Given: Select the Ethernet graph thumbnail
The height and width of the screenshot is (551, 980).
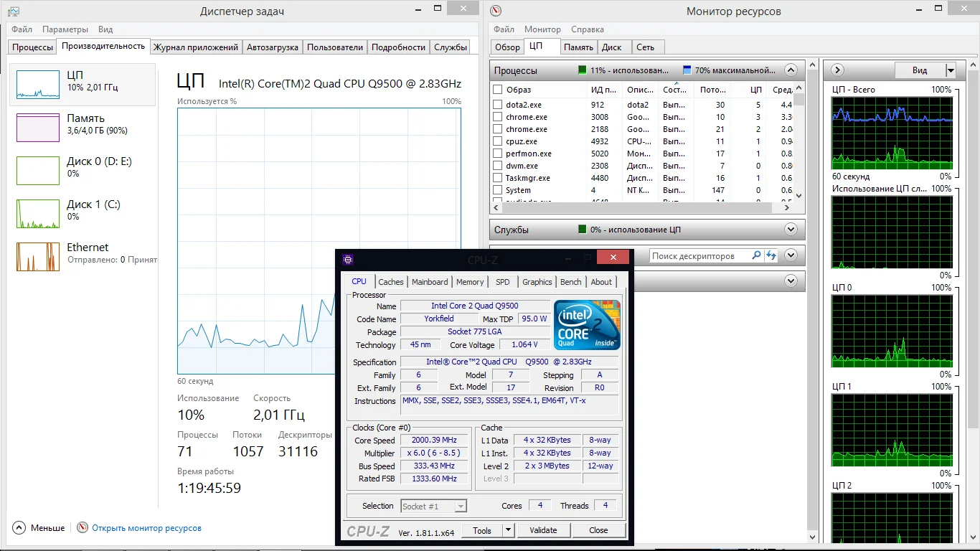Looking at the screenshot, I should 38,257.
